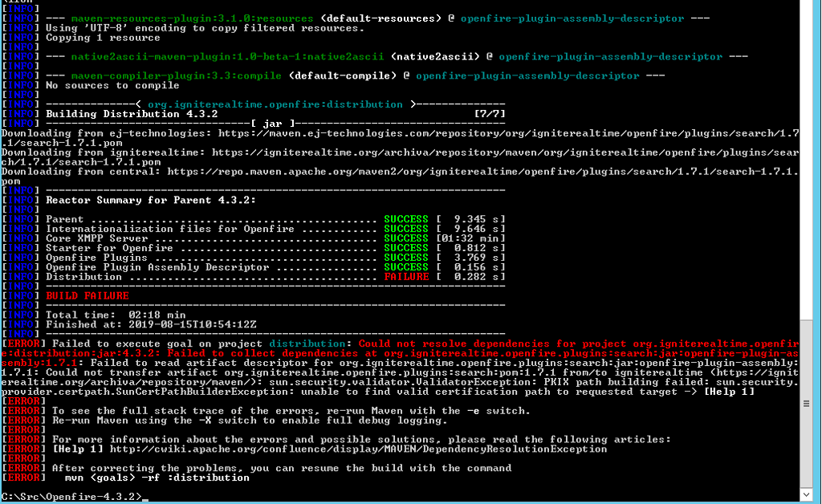Click the scrollbar up arrow

coord(805,7)
